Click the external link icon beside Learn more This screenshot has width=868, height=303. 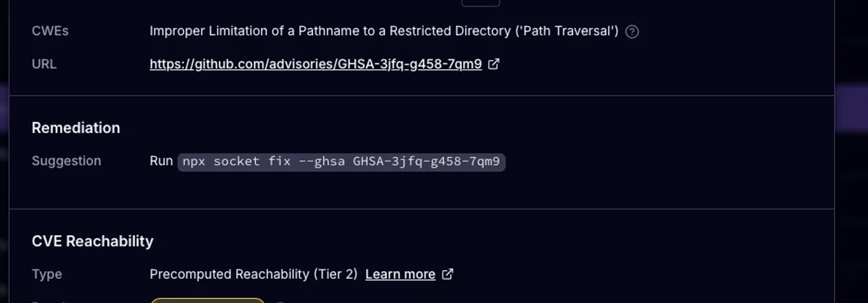[448, 274]
